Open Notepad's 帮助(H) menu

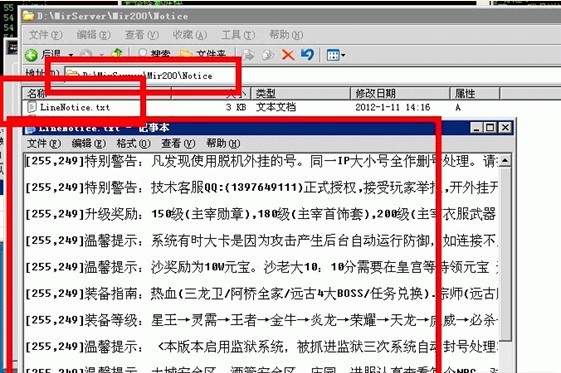click(x=223, y=143)
